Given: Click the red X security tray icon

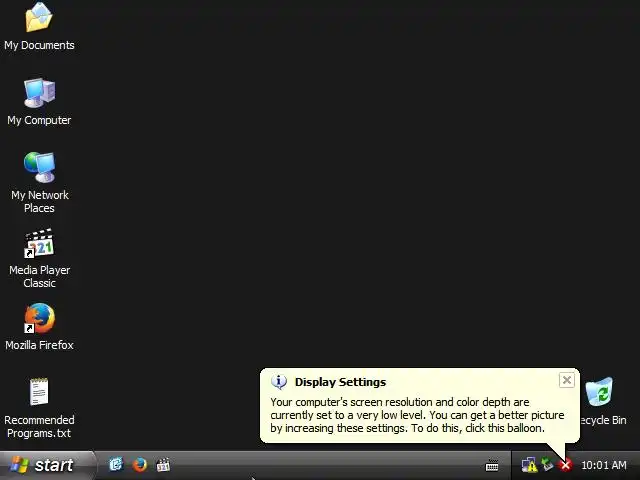Looking at the screenshot, I should coord(566,465).
